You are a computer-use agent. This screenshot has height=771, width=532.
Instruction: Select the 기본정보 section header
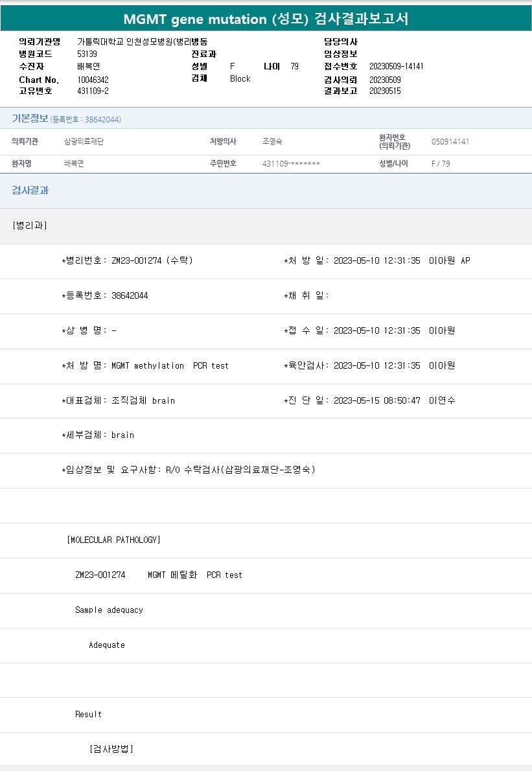30,119
